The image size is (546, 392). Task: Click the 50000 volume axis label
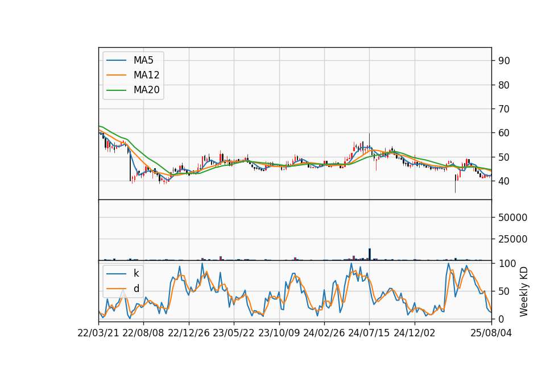tap(512, 218)
